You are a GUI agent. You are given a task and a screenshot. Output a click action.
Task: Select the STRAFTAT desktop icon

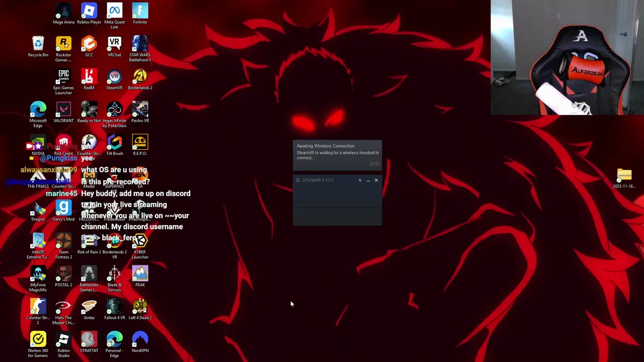coord(89,342)
